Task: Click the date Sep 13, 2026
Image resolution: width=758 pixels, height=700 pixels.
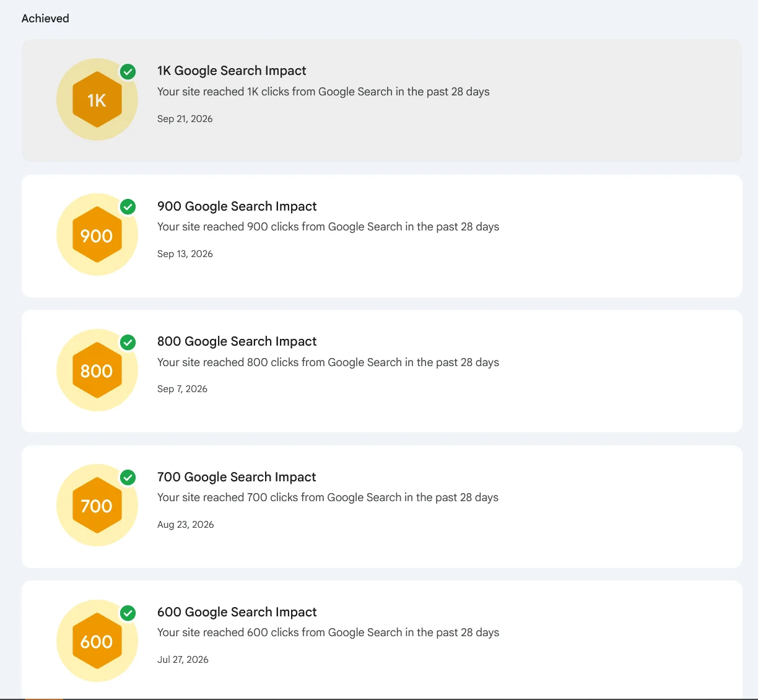Action: 185,254
